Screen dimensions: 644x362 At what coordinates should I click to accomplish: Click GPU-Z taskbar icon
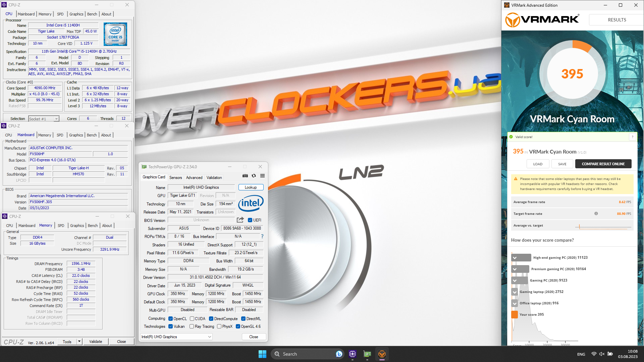(x=367, y=354)
